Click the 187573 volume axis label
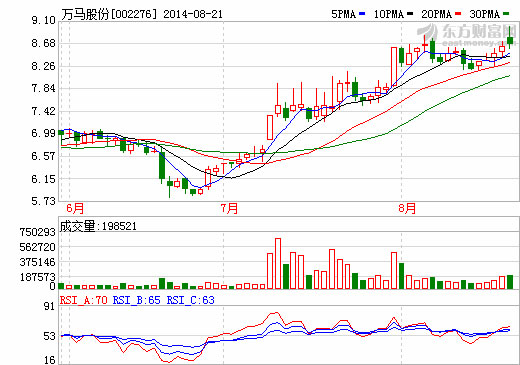This screenshot has width=520, height=365. tap(37, 277)
